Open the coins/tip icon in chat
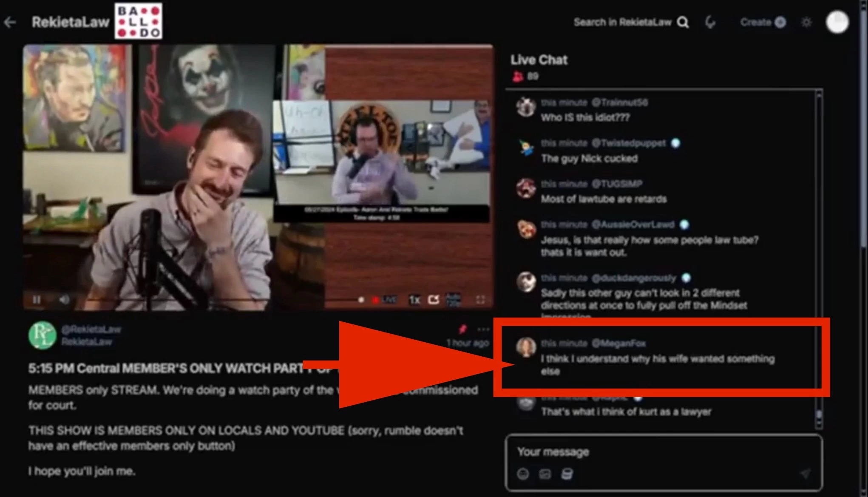Screen dimensions: 868x497 click(x=567, y=474)
